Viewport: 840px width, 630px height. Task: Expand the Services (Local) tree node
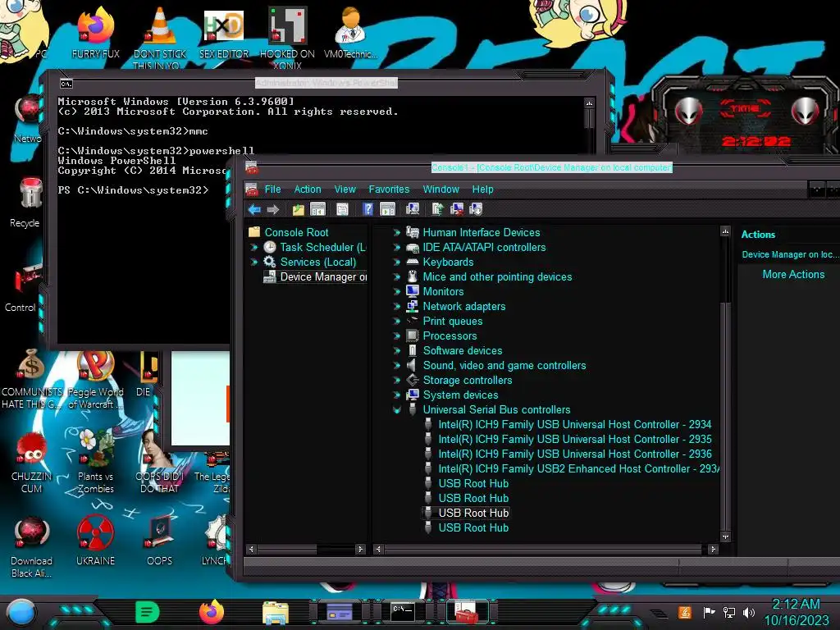[x=254, y=262]
